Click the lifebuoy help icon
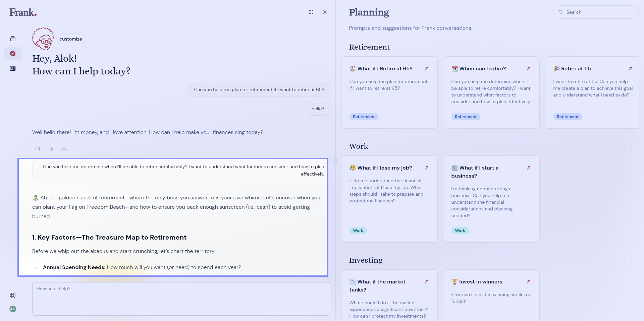Screen dimensions: 644x321 (x=13, y=296)
